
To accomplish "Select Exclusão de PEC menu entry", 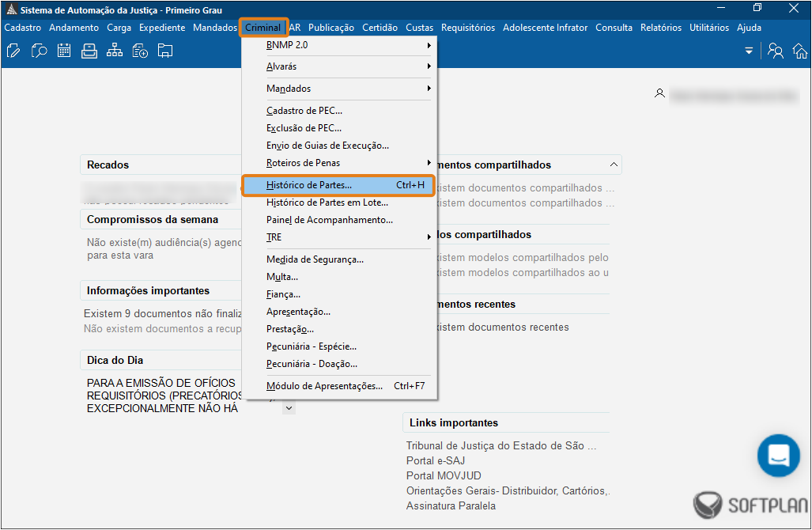I will [x=339, y=128].
